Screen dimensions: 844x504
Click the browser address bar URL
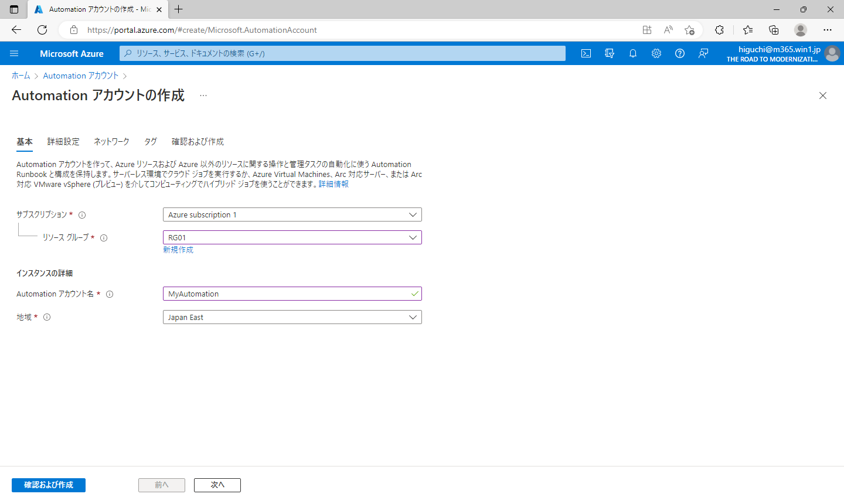pos(202,30)
